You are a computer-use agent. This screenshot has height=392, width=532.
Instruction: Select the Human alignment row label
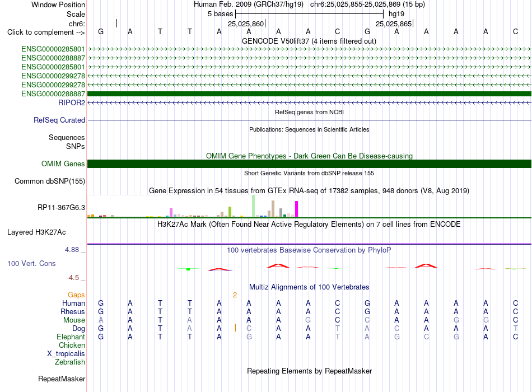click(73, 304)
